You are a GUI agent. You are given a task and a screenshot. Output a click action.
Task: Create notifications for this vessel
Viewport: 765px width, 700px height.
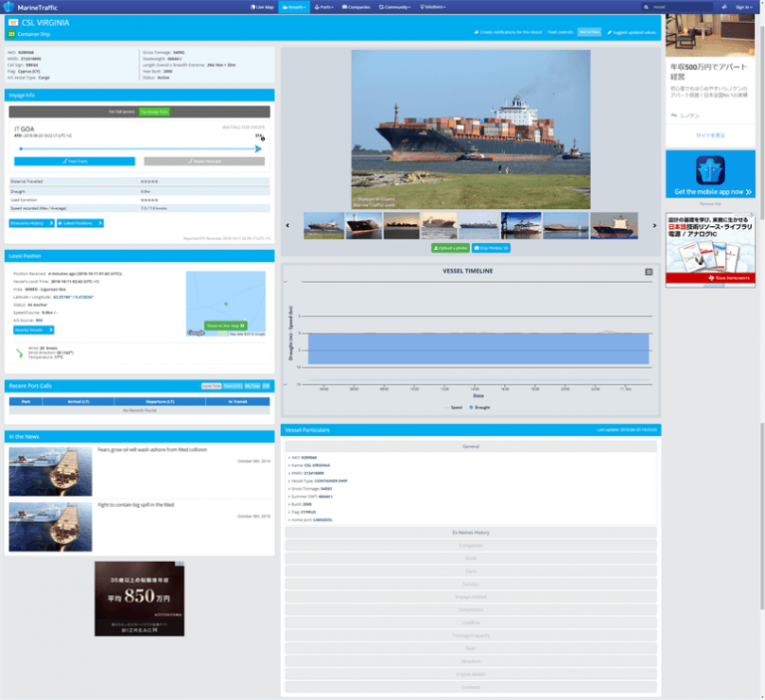tap(508, 32)
